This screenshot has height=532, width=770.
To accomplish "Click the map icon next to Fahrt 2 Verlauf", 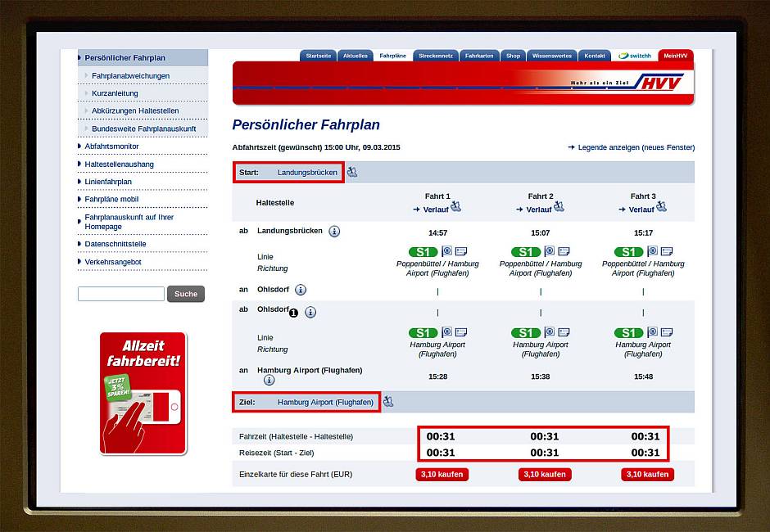I will click(559, 206).
